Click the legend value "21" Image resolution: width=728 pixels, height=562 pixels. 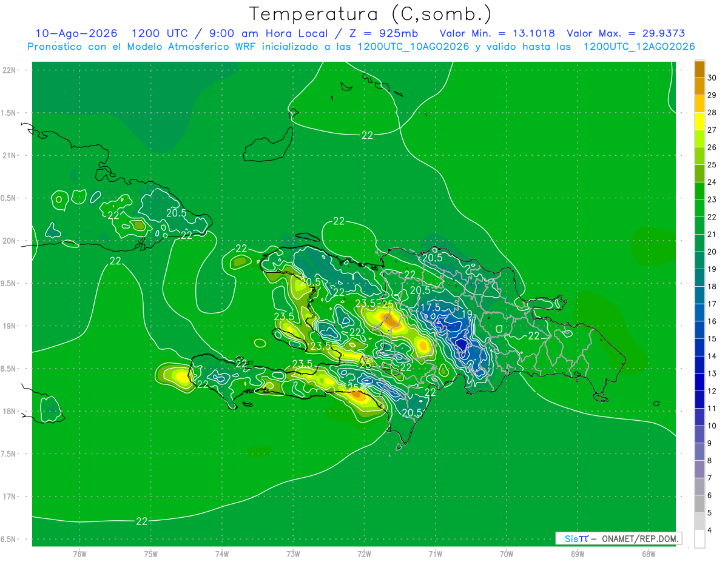pyautogui.click(x=712, y=234)
